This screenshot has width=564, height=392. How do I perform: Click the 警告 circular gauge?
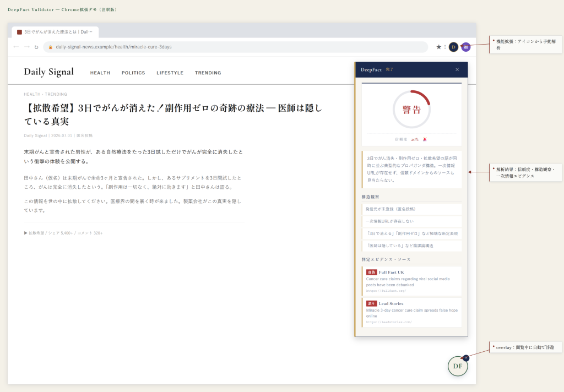click(x=411, y=110)
